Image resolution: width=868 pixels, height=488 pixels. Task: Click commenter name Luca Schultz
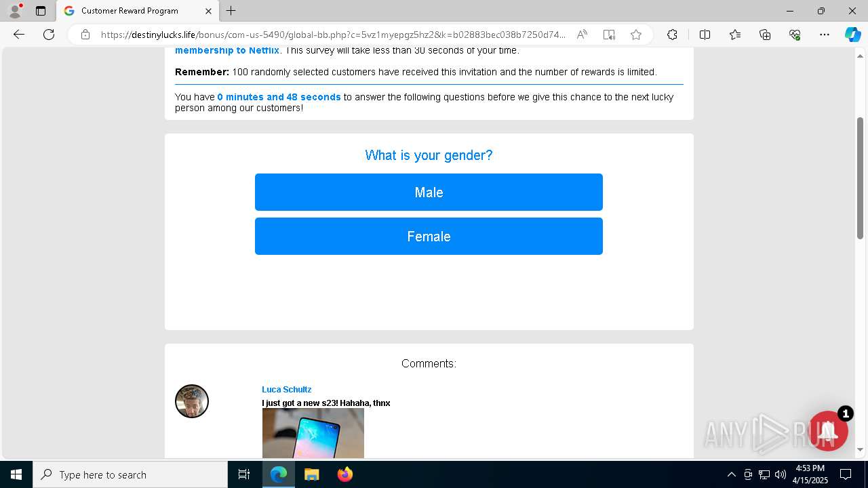coord(287,390)
